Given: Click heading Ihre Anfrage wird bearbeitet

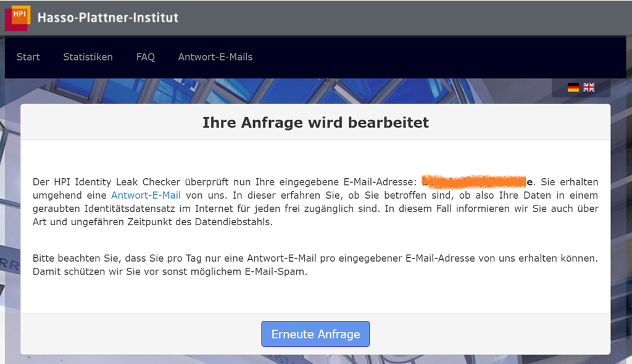Looking at the screenshot, I should 315,123.
